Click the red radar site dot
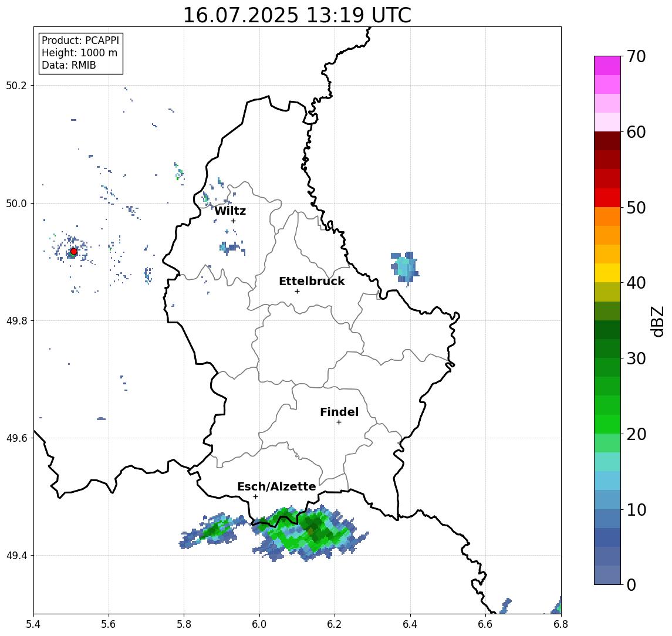 click(74, 252)
